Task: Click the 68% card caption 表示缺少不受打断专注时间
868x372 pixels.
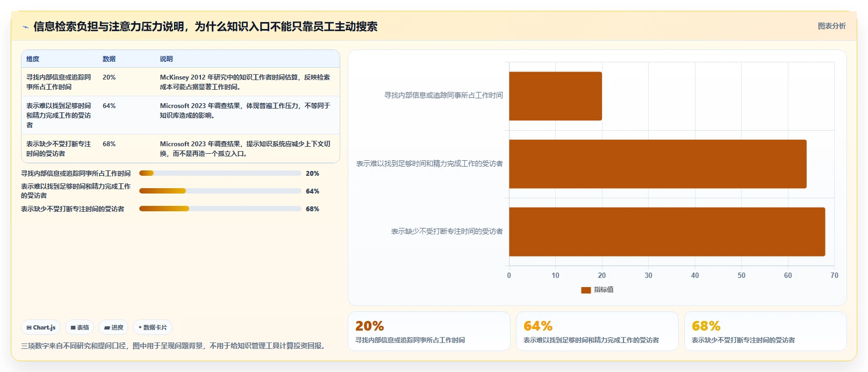Action: 743,340
